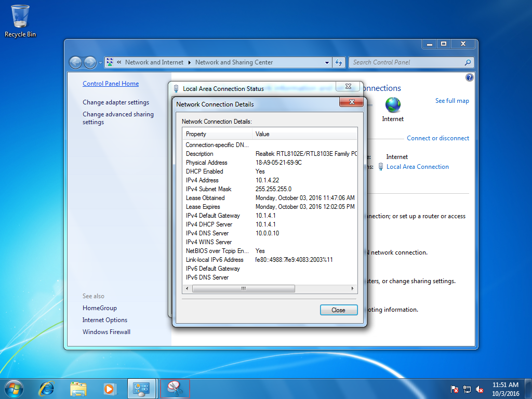Screen dimensions: 532x399
Task: Open the Recycle Bin desktop icon
Action: point(20,21)
